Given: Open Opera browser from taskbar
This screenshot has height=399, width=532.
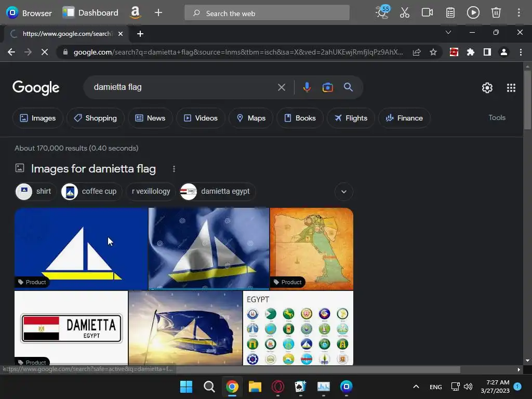Looking at the screenshot, I should [x=277, y=387].
